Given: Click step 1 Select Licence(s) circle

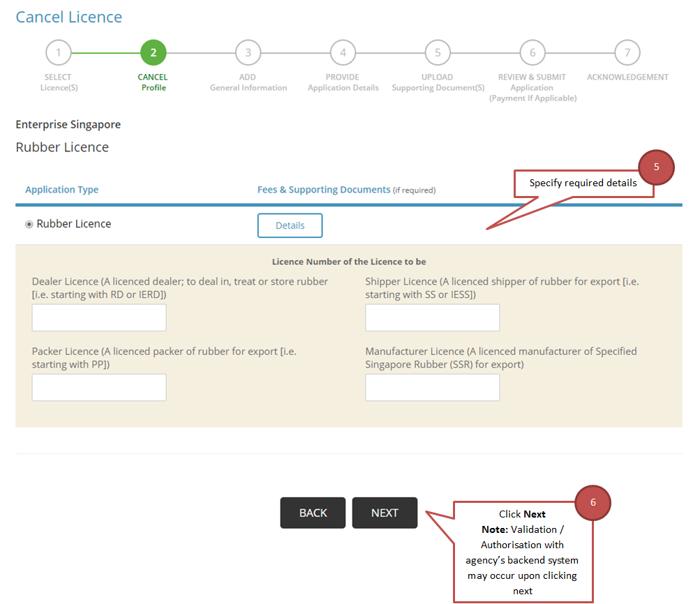Looking at the screenshot, I should 59,52.
